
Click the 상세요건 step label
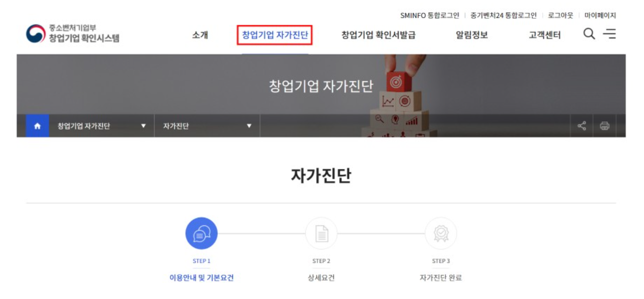coord(321,278)
